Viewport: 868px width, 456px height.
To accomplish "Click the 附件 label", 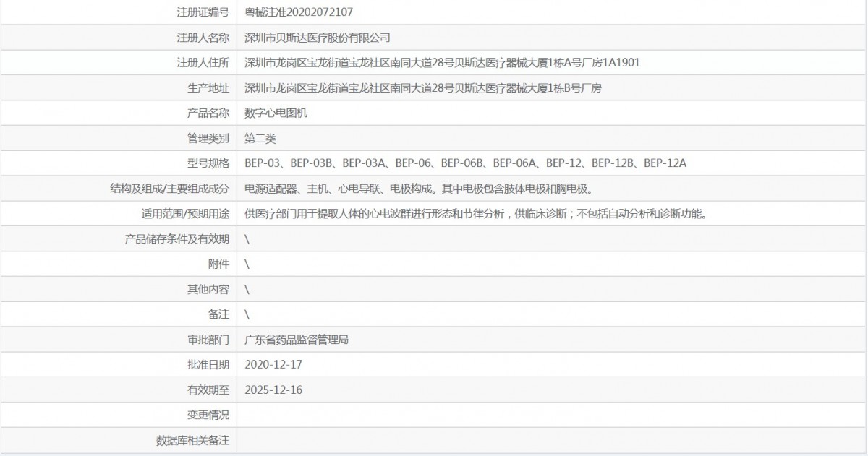I will pyautogui.click(x=219, y=264).
